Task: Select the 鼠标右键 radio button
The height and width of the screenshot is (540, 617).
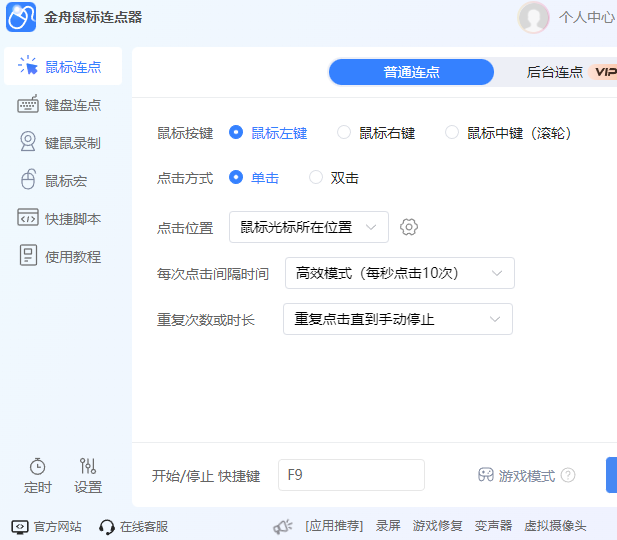Action: (344, 132)
